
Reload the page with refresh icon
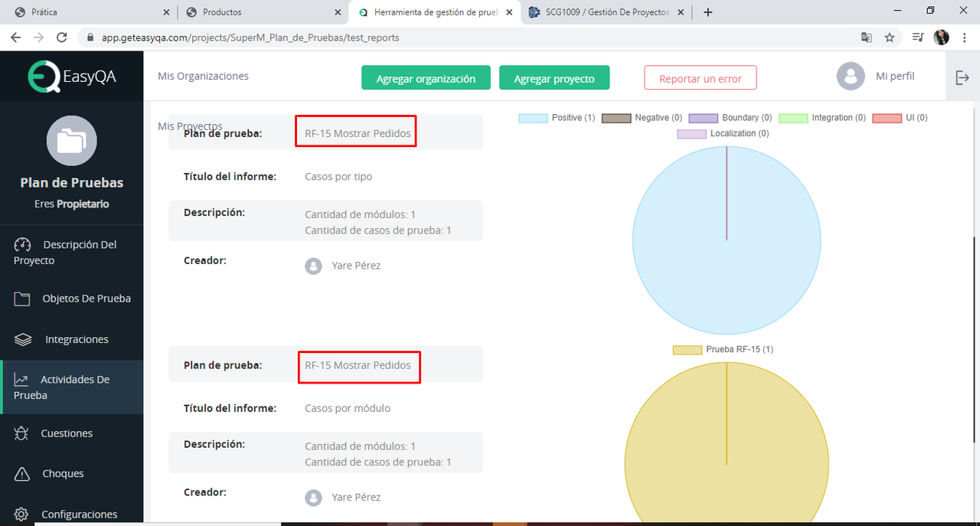(62, 37)
